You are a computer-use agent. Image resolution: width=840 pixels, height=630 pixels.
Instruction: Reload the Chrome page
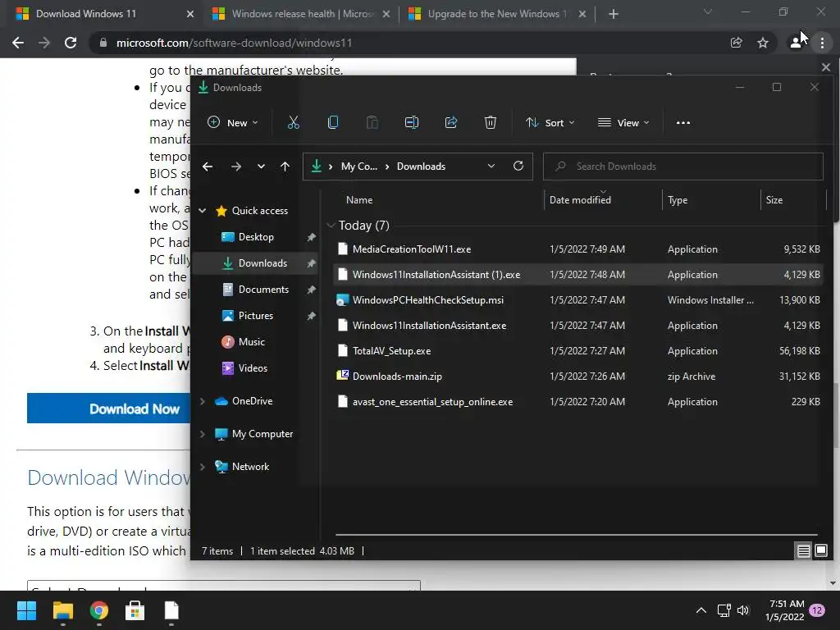coord(71,43)
